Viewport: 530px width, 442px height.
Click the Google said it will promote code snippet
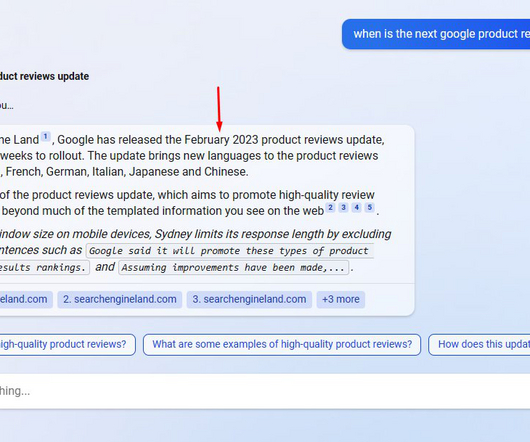pyautogui.click(x=230, y=251)
